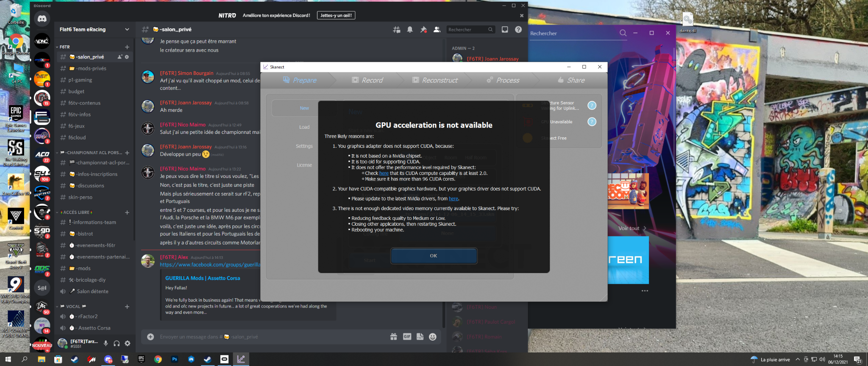Open Discord user settings gear

click(128, 344)
